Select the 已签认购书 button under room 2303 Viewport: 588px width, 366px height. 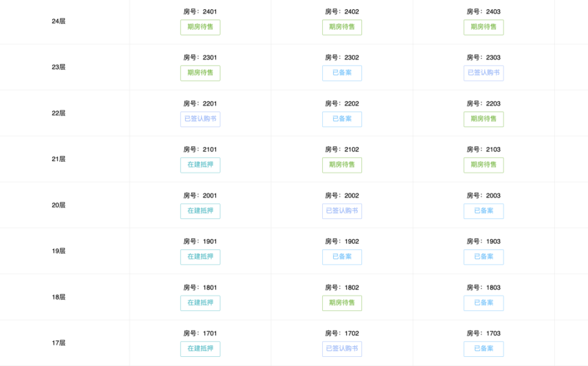[x=484, y=73]
